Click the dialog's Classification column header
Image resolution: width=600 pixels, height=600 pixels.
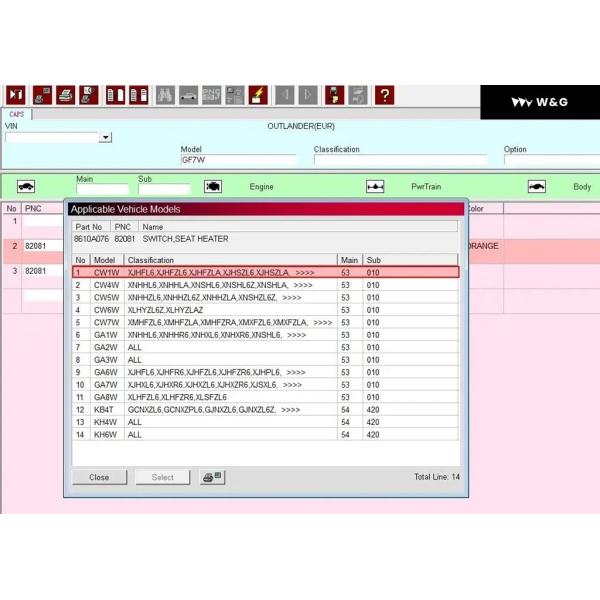click(231, 260)
